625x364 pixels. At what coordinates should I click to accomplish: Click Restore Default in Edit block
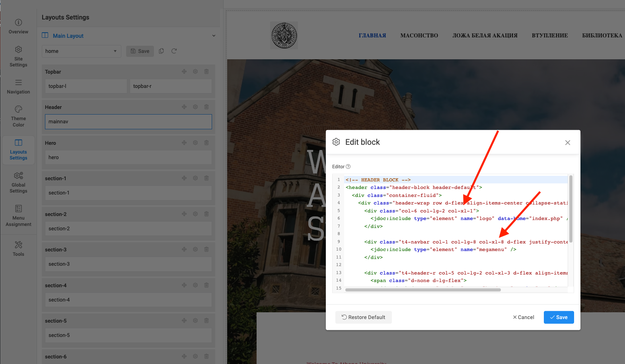click(x=364, y=317)
